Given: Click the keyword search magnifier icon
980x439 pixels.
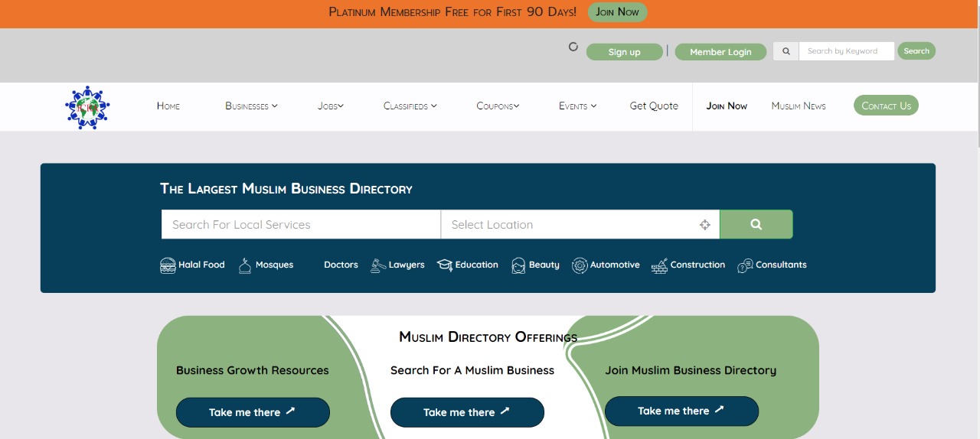Looking at the screenshot, I should pos(786,51).
